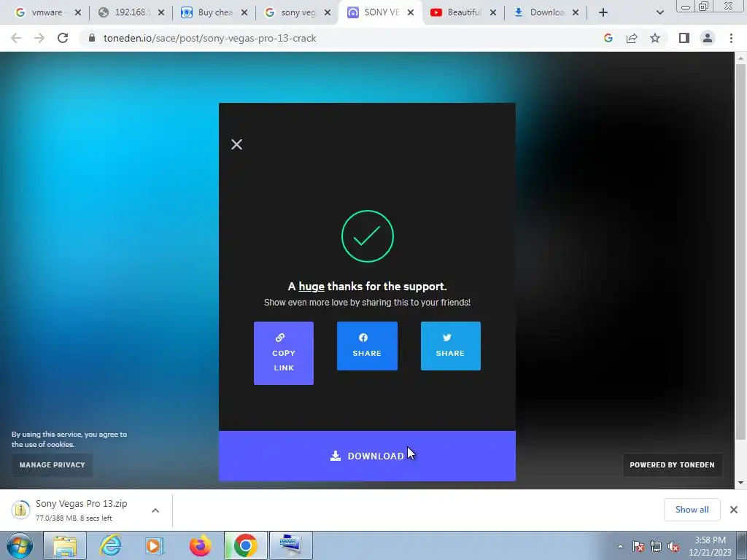Click the page scrollbar down arrow
Viewport: 747px width, 560px height.
740,483
